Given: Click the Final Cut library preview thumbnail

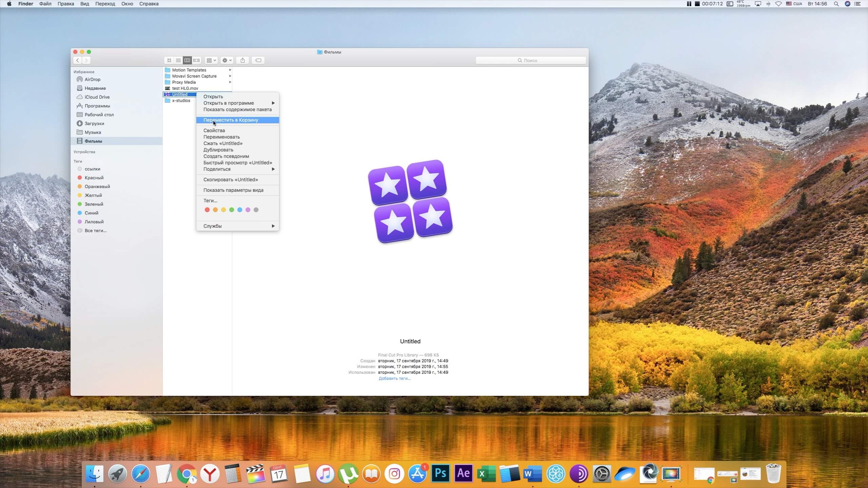Looking at the screenshot, I should [410, 201].
